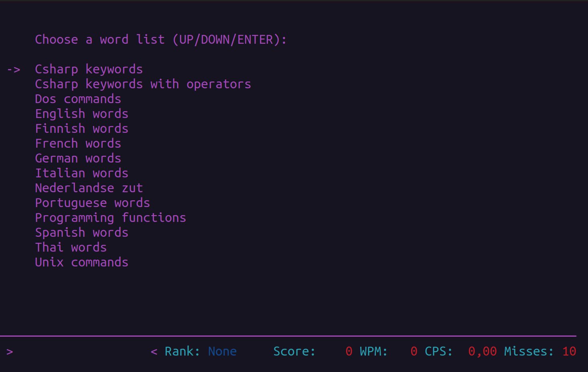Click the < marker before Rank
Screen dimensions: 588x372
click(x=154, y=352)
